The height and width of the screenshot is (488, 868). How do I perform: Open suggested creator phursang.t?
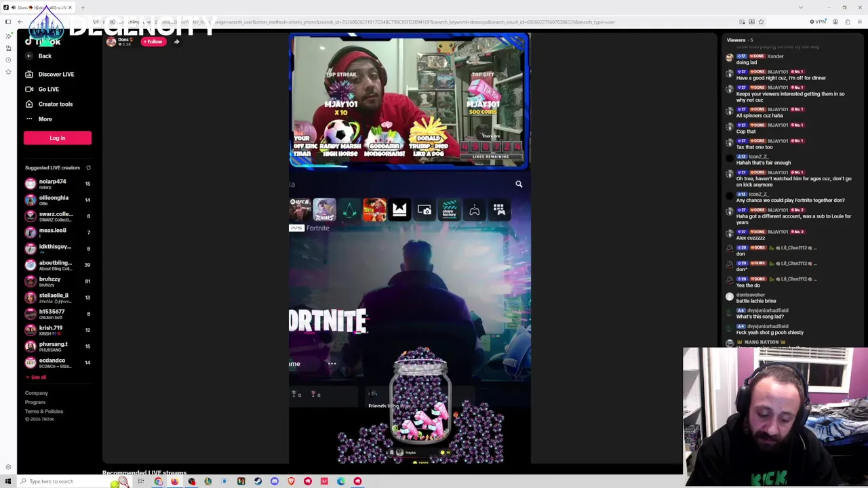click(58, 346)
